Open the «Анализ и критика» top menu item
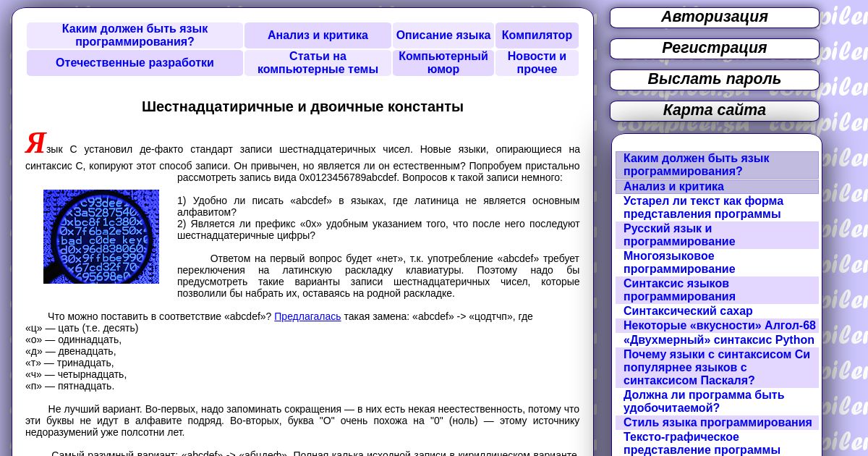Screen dimensions: 868x456 (318, 35)
